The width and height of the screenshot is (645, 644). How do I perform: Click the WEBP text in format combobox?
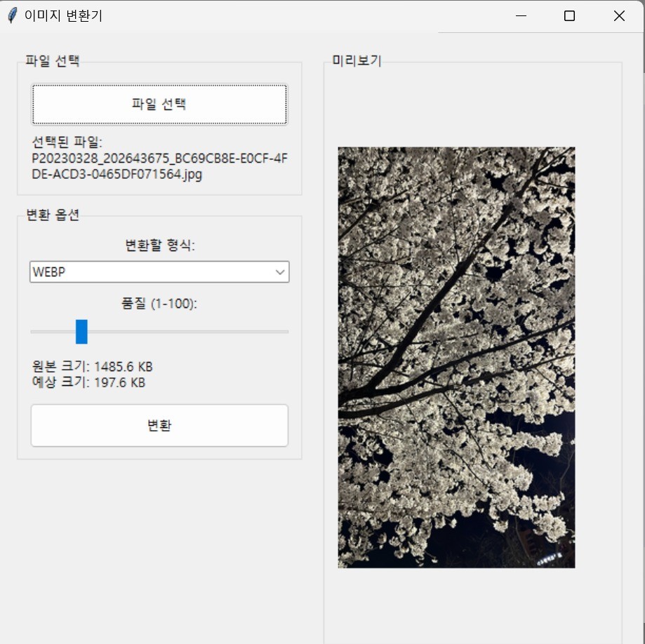(49, 272)
